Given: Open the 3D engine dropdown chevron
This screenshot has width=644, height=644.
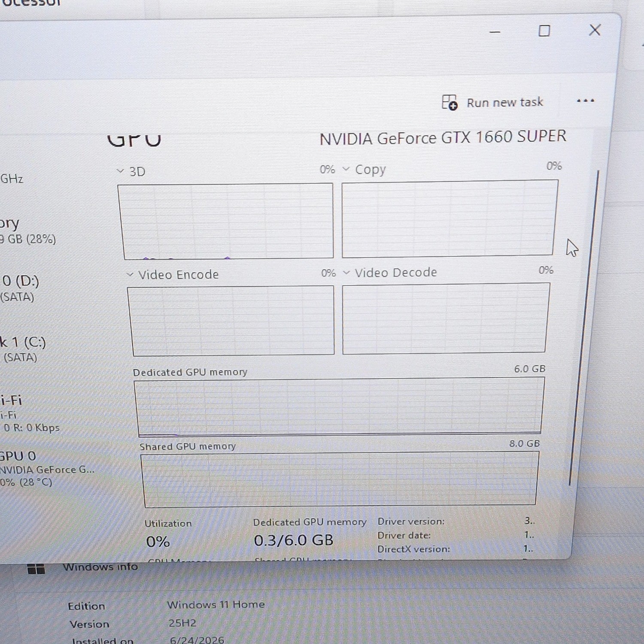Looking at the screenshot, I should click(x=120, y=171).
